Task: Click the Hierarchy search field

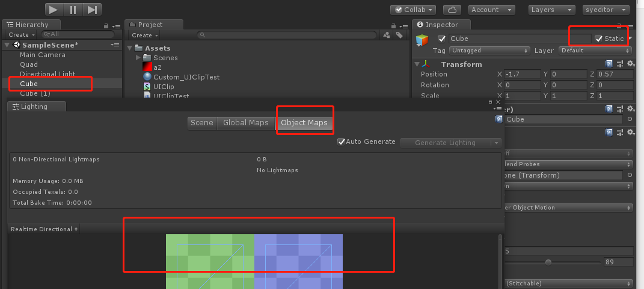Action: click(x=78, y=34)
